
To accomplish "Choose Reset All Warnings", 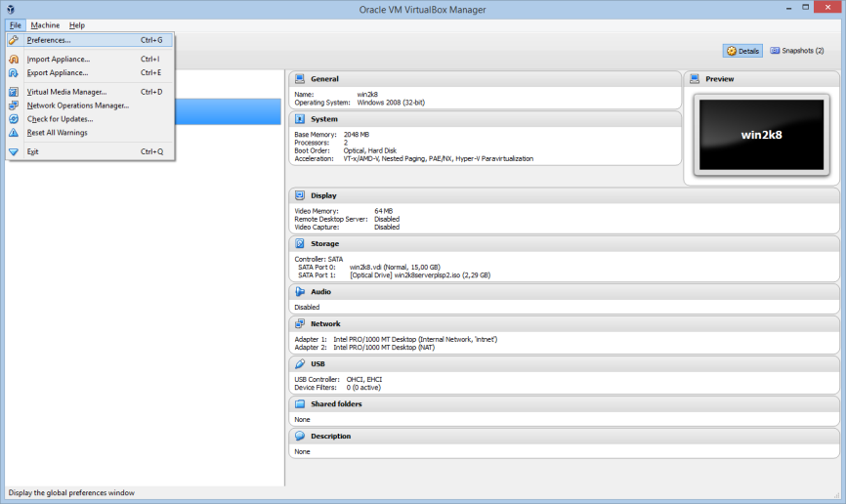I will (90, 132).
